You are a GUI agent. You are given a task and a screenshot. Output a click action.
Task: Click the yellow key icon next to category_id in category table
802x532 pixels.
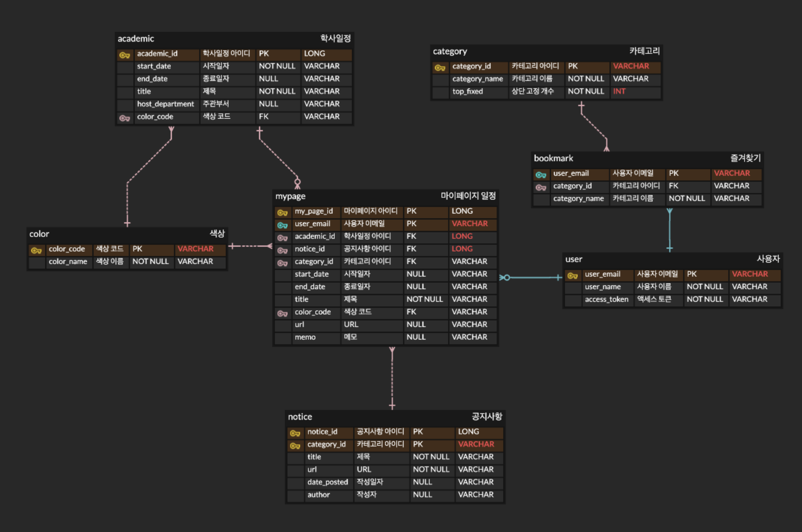[x=440, y=68]
